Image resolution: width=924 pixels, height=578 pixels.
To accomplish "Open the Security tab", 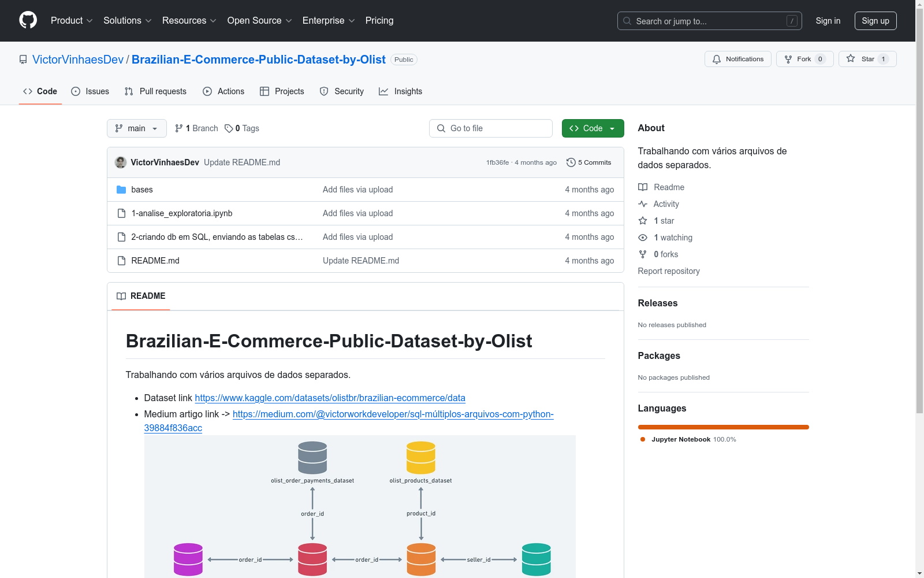I will click(342, 91).
